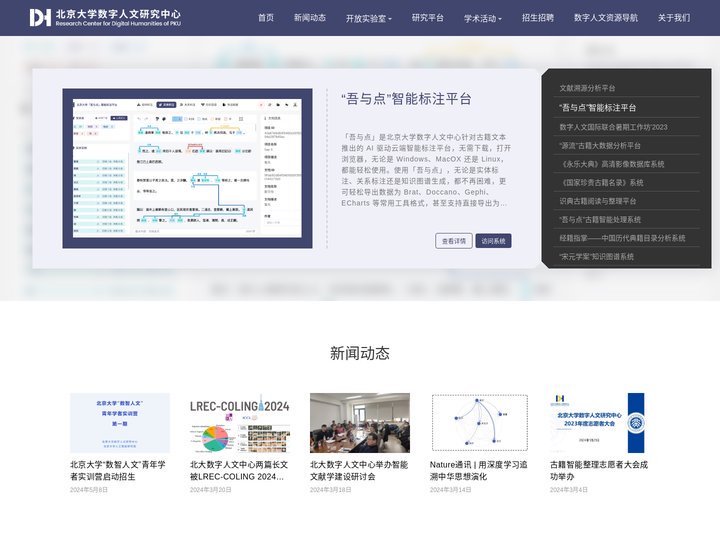Select 《国家珍贵古籍名录》系统 in the list
This screenshot has width=720, height=540.
pyautogui.click(x=601, y=182)
